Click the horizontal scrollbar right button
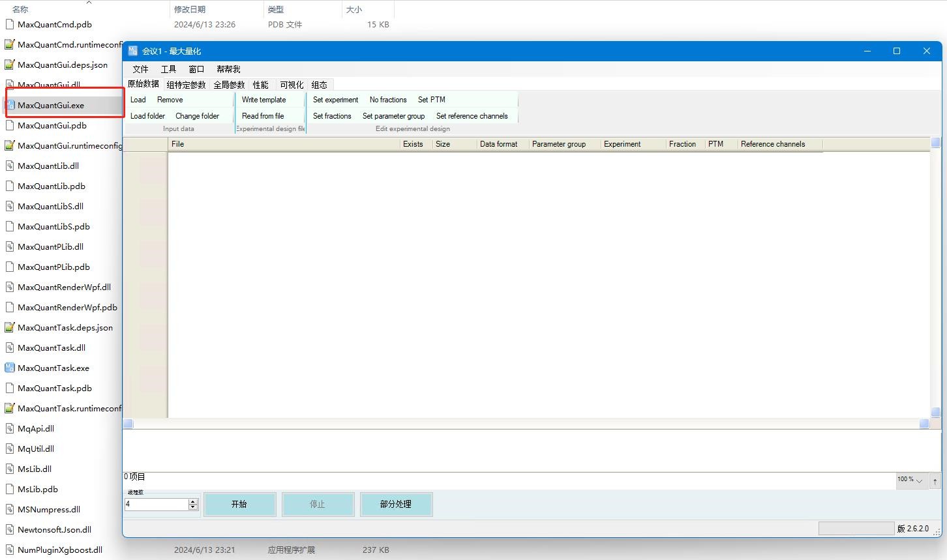 point(924,424)
